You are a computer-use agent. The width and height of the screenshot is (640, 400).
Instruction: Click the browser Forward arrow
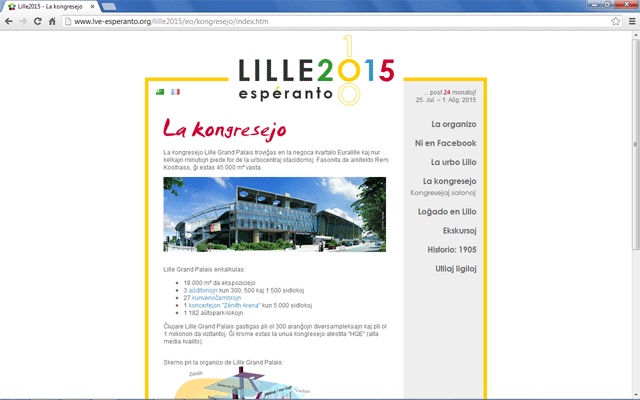(23, 21)
